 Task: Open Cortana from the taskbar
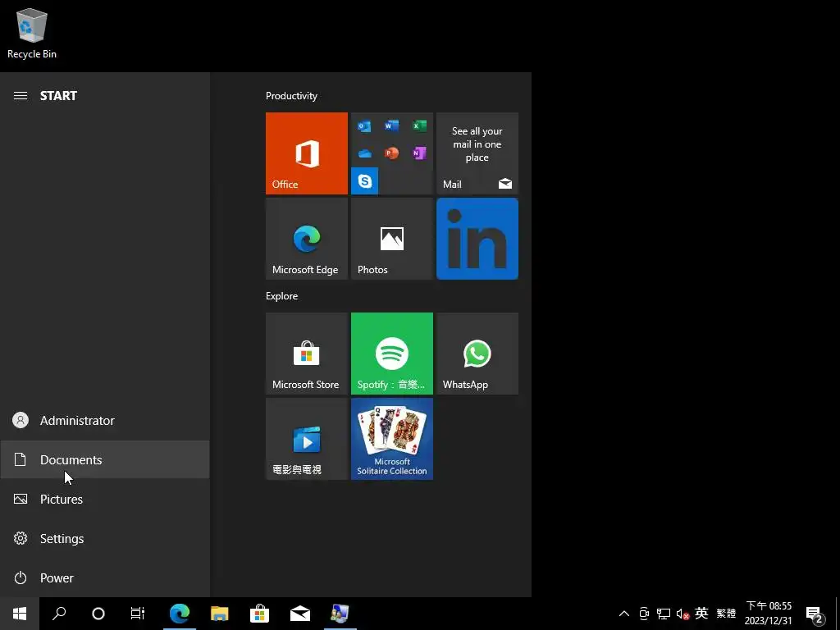click(x=98, y=614)
